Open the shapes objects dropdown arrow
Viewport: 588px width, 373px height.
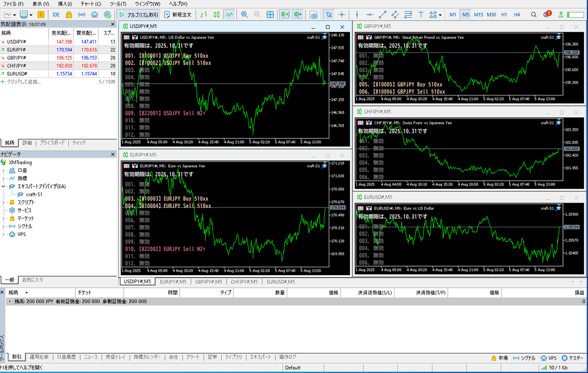click(440, 15)
